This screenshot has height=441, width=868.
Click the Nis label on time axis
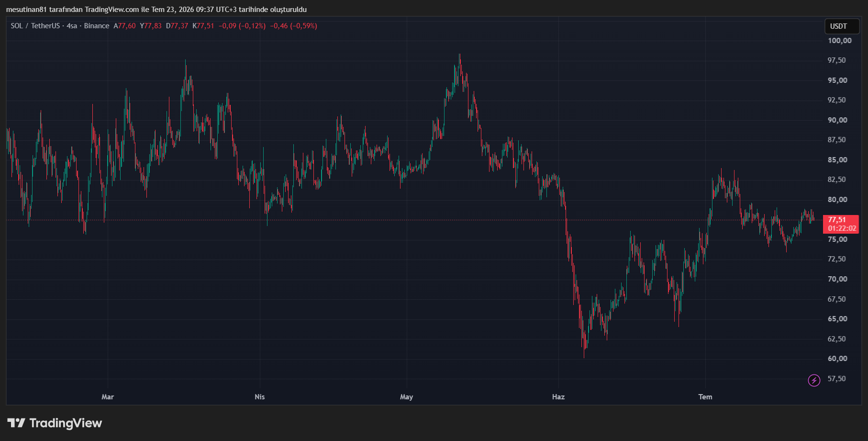[x=260, y=397]
